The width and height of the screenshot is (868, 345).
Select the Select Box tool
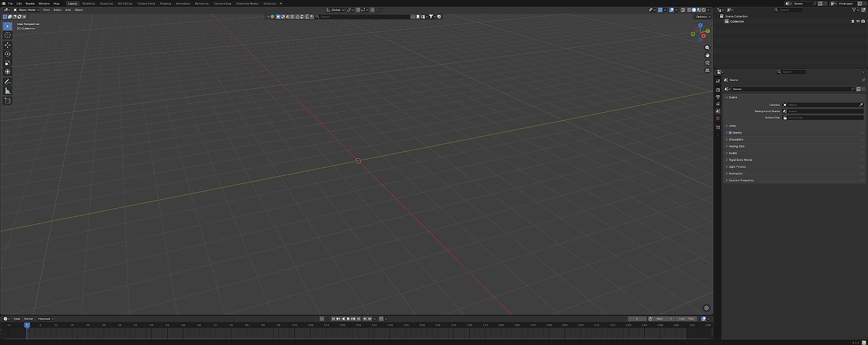tap(8, 26)
